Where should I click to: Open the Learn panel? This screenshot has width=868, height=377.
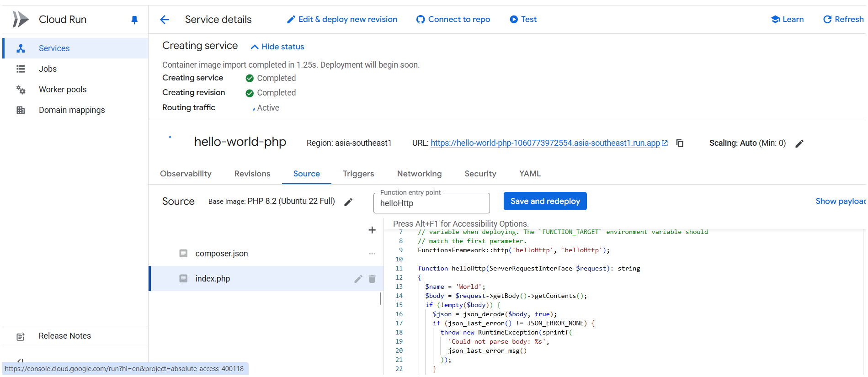pos(787,19)
